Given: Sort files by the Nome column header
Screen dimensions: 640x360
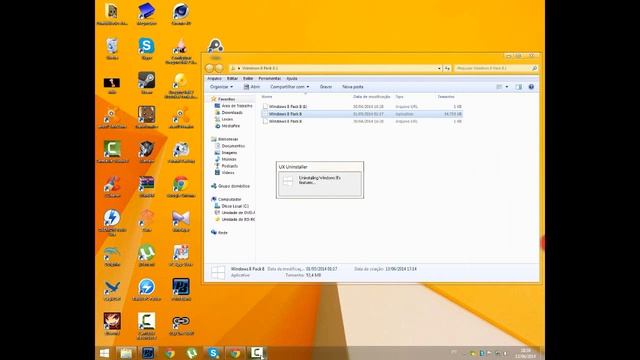Looking at the screenshot, I should (267, 97).
